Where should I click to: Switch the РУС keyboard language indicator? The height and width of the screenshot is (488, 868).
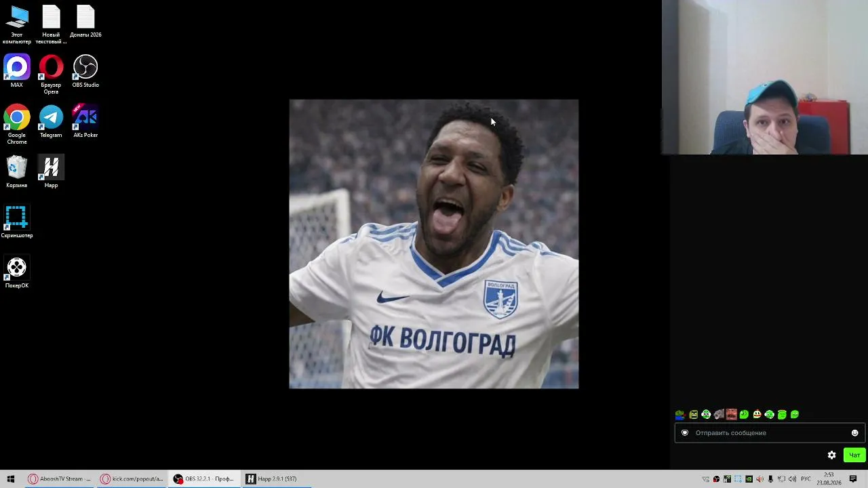[806, 479]
